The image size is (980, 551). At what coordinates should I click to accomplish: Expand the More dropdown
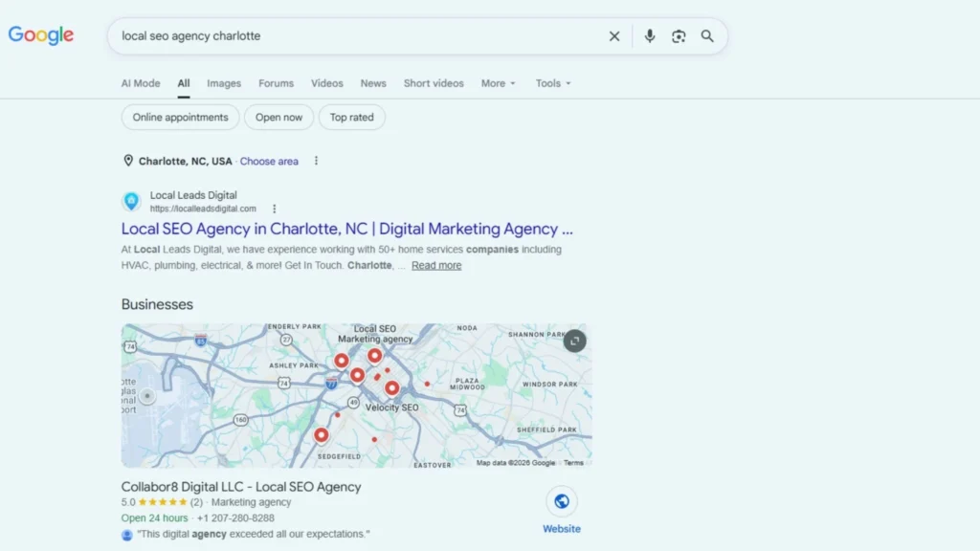[498, 83]
